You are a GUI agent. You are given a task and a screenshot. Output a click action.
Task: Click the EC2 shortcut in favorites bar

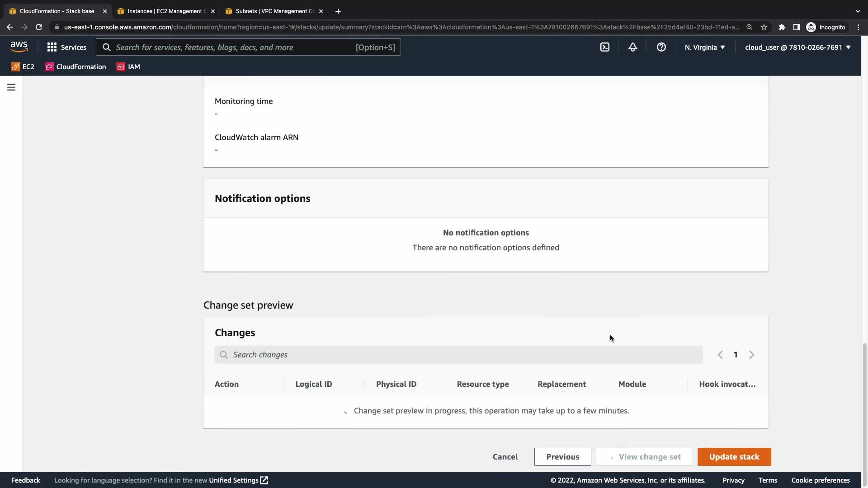pyautogui.click(x=23, y=66)
